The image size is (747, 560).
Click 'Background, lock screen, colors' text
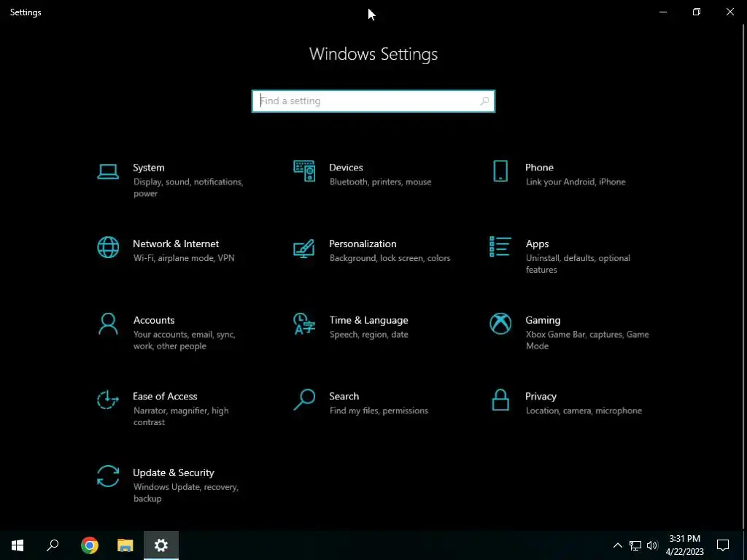coord(390,258)
